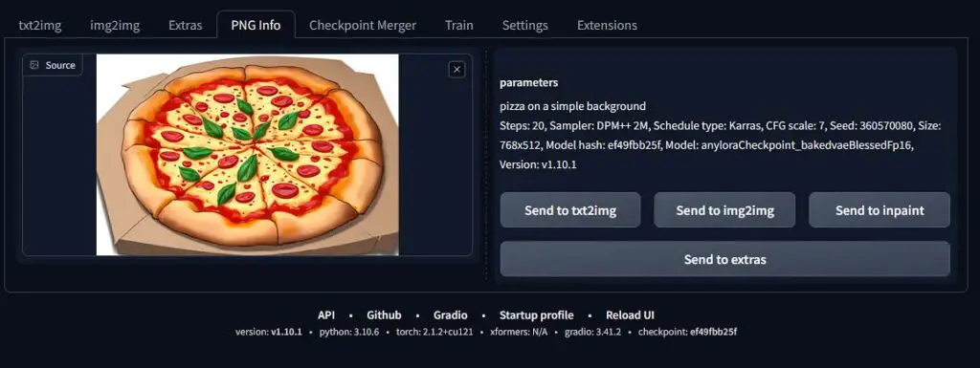This screenshot has height=368, width=980.
Task: Click the gradio: 3.41.2 footer entry
Action: [x=592, y=332]
